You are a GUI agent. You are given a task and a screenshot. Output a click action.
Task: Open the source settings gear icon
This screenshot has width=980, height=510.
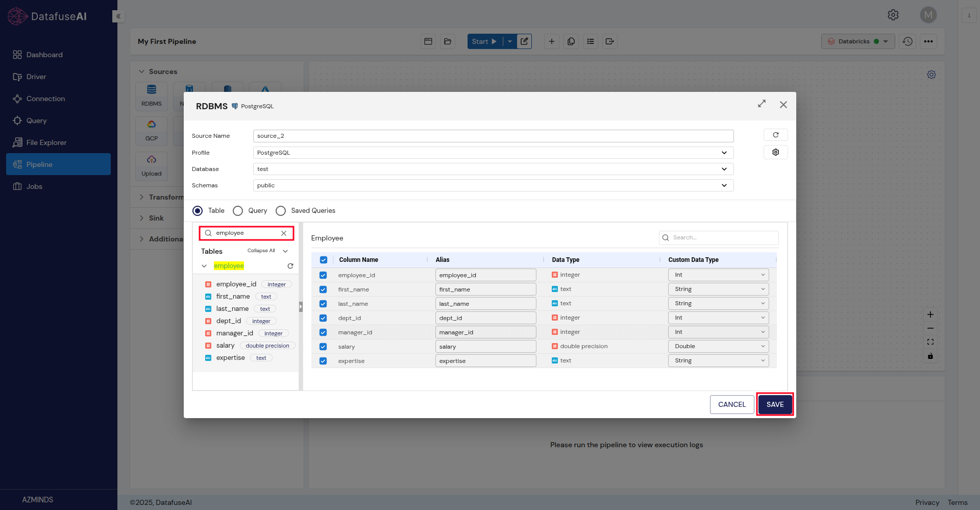(775, 152)
